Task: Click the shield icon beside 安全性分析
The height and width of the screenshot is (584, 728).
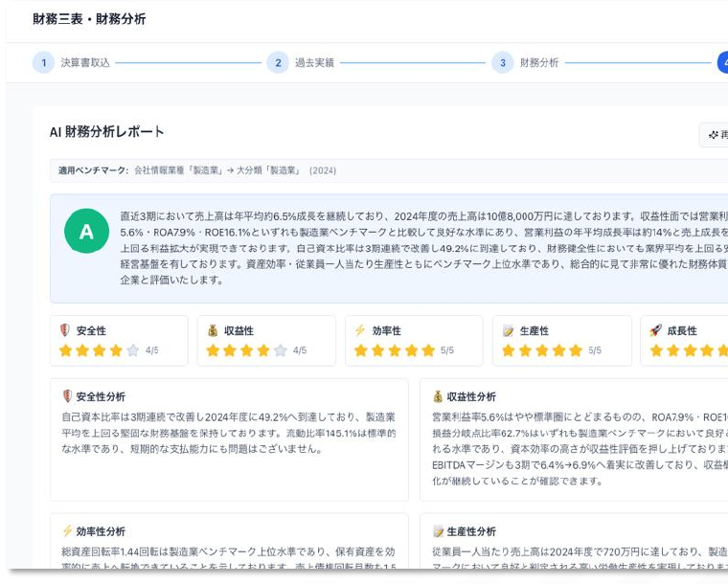Action: pyautogui.click(x=67, y=396)
